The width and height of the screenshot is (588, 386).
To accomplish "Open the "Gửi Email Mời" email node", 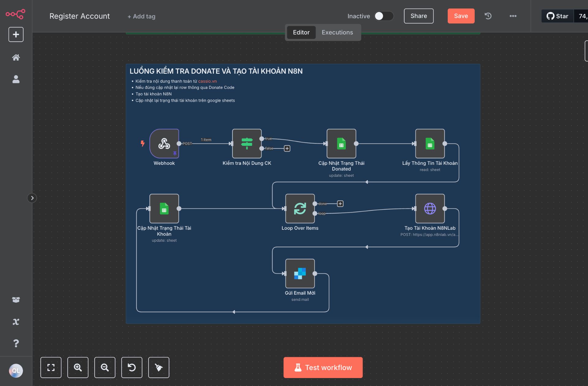I will pyautogui.click(x=300, y=274).
